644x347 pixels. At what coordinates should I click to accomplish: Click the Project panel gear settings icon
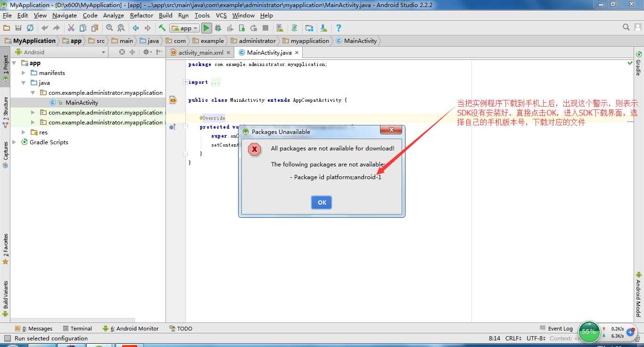click(147, 52)
